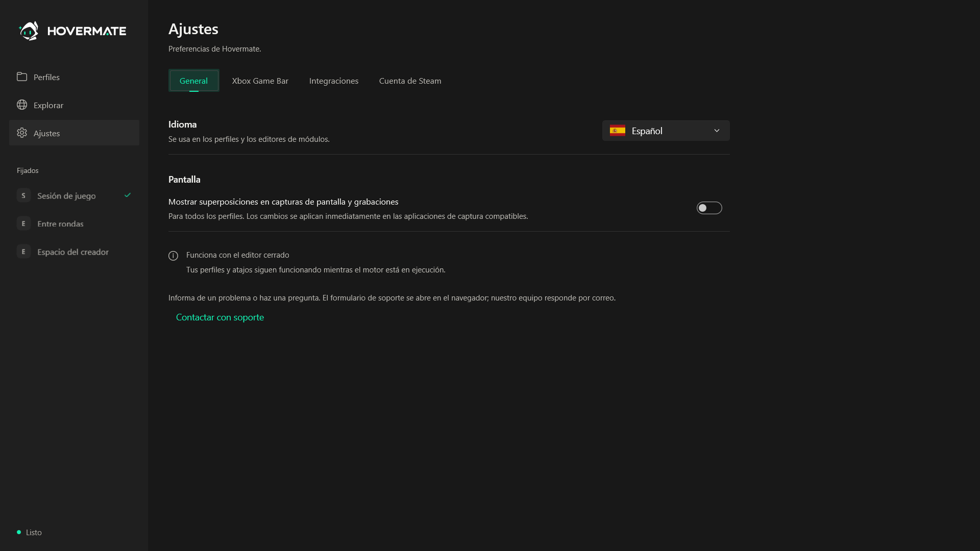Click the Explorar globe icon
Screen dimensions: 980x551
click(22, 105)
